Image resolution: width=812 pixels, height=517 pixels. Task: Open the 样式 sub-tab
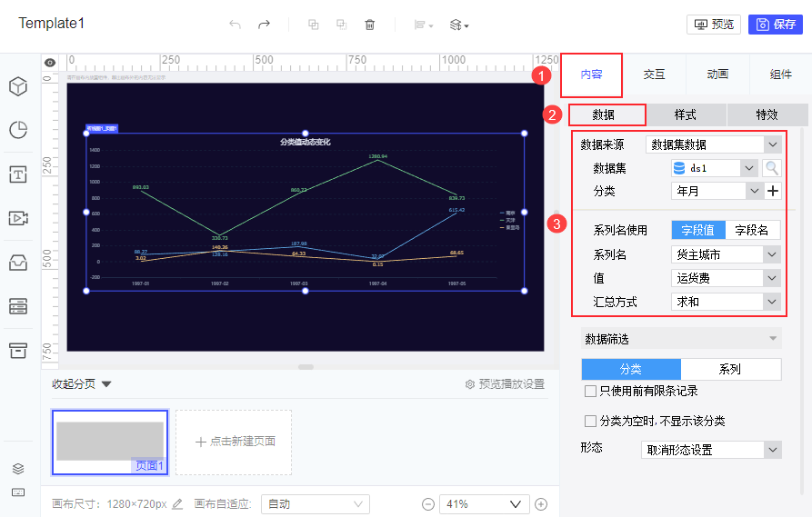(x=686, y=114)
